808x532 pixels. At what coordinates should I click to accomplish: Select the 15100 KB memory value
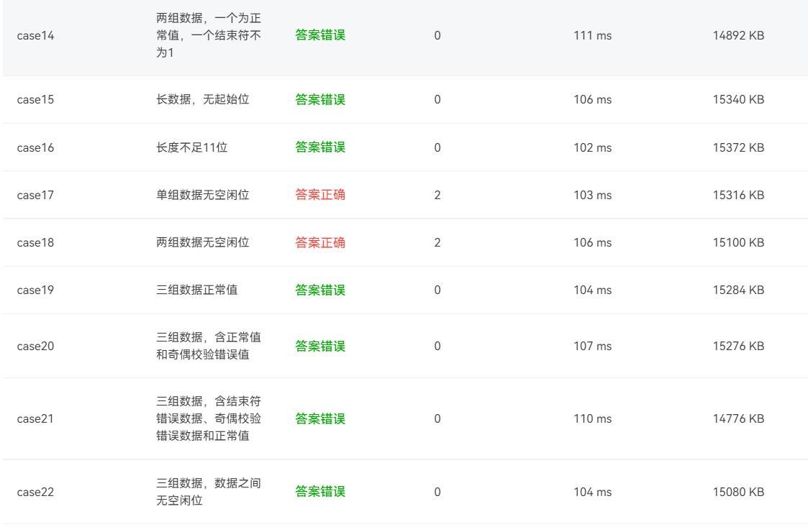click(738, 243)
